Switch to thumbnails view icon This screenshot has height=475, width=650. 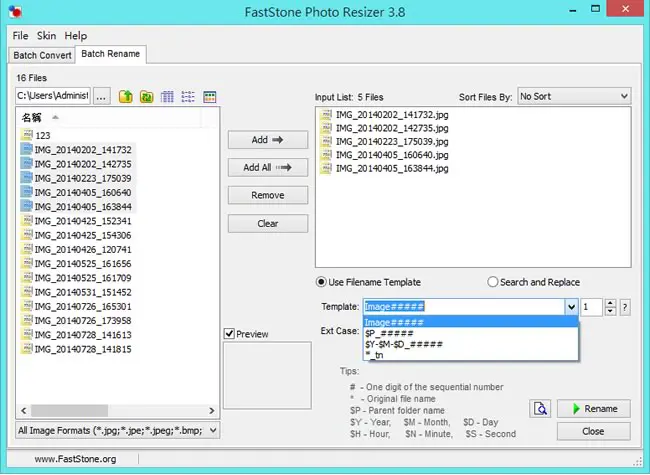(x=167, y=97)
